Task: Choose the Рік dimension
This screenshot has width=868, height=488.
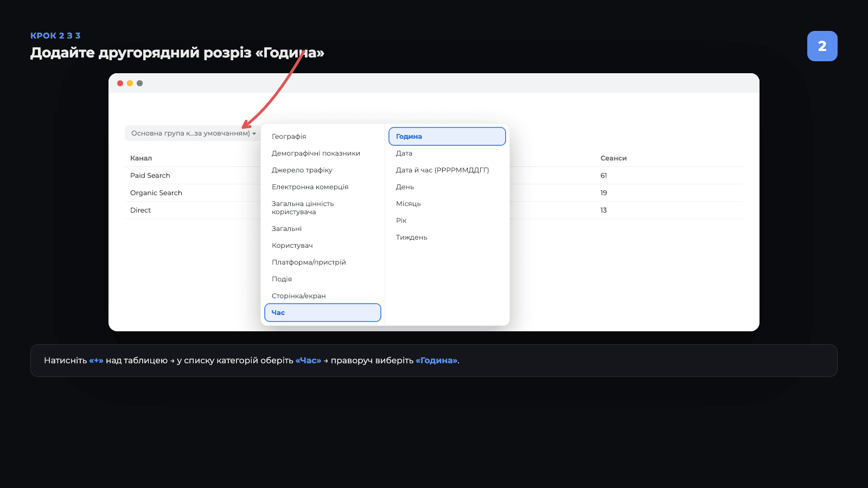Action: click(401, 221)
